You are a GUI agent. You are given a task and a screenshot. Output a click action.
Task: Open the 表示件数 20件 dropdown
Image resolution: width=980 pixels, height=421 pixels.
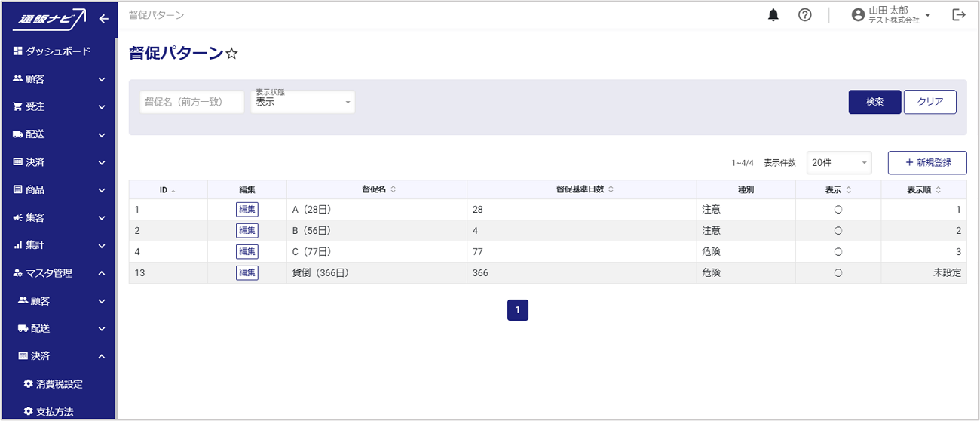(x=838, y=162)
